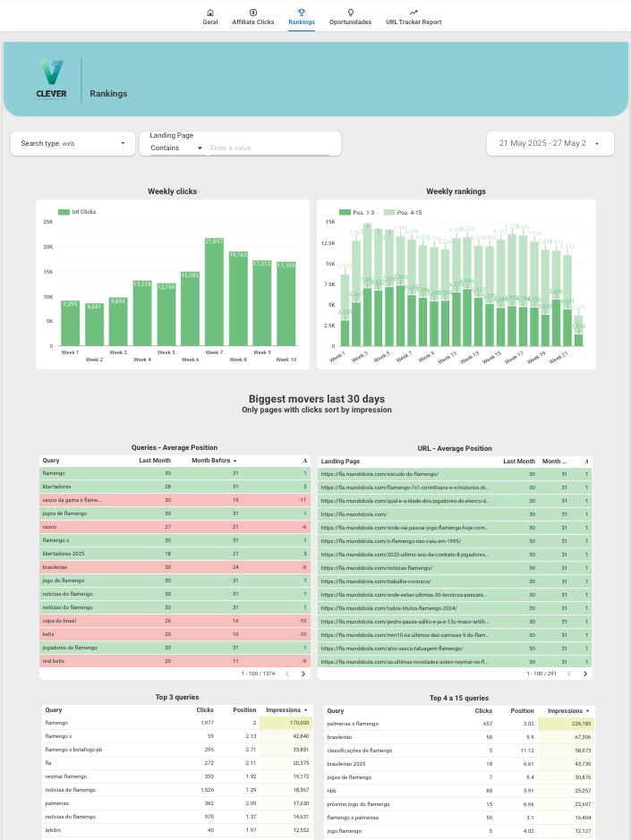This screenshot has height=840, width=631.
Task: Click the Clever logo in the header
Action: pos(51,81)
